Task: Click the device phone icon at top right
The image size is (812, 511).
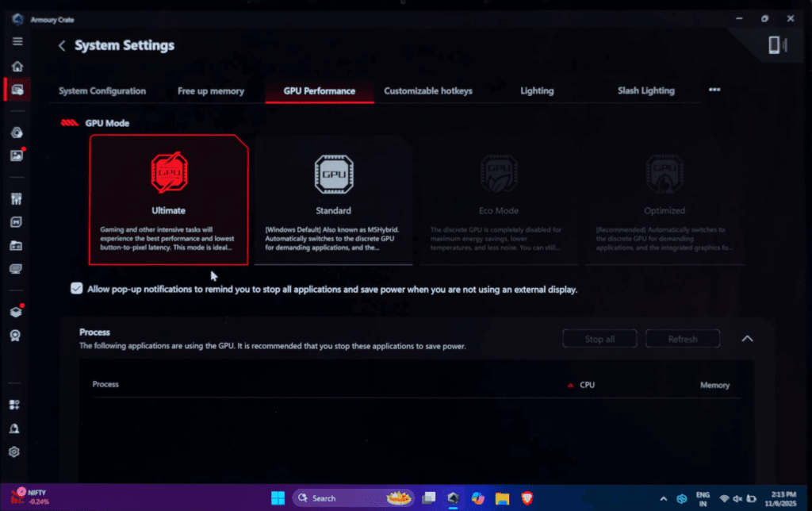Action: pos(775,46)
